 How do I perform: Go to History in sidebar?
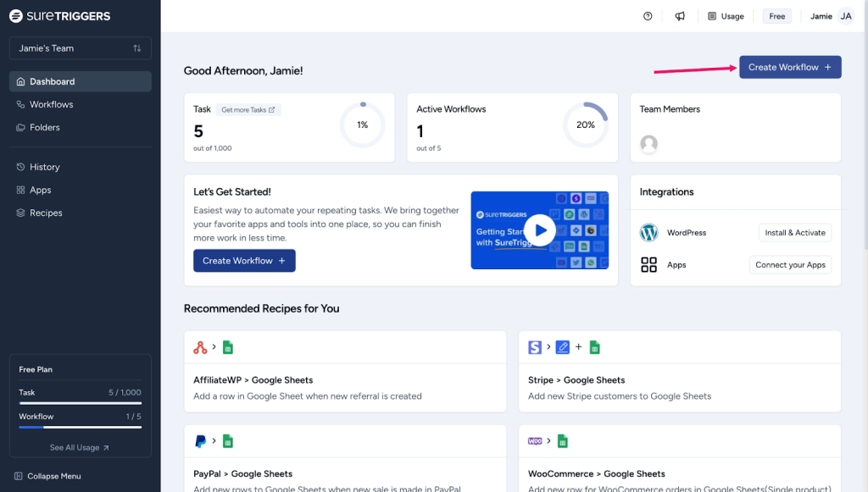[44, 167]
